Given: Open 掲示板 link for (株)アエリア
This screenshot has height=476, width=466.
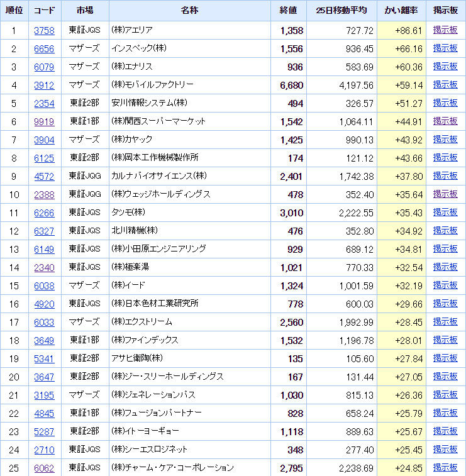Looking at the screenshot, I should click(x=445, y=30).
